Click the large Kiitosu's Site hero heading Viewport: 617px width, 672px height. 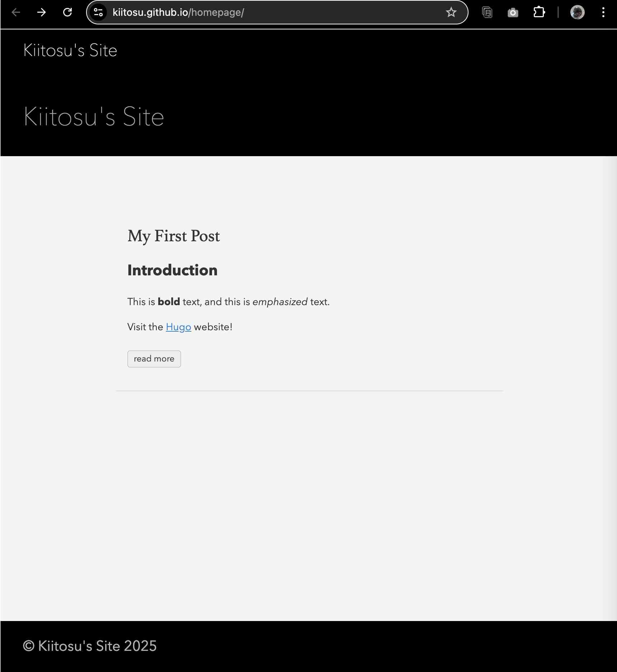click(x=94, y=117)
